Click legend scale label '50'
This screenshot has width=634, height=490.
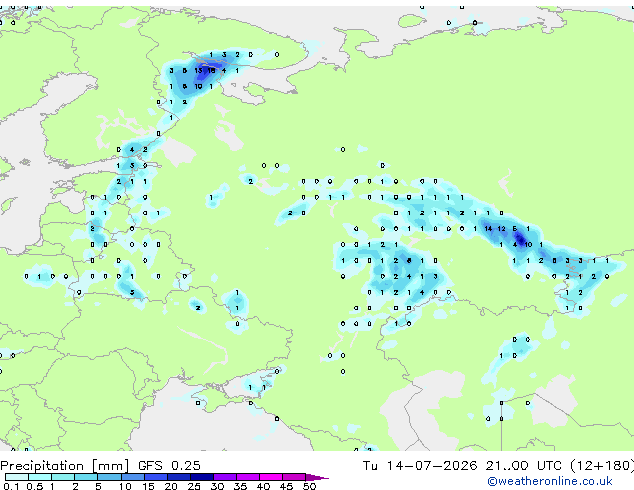[309, 486]
